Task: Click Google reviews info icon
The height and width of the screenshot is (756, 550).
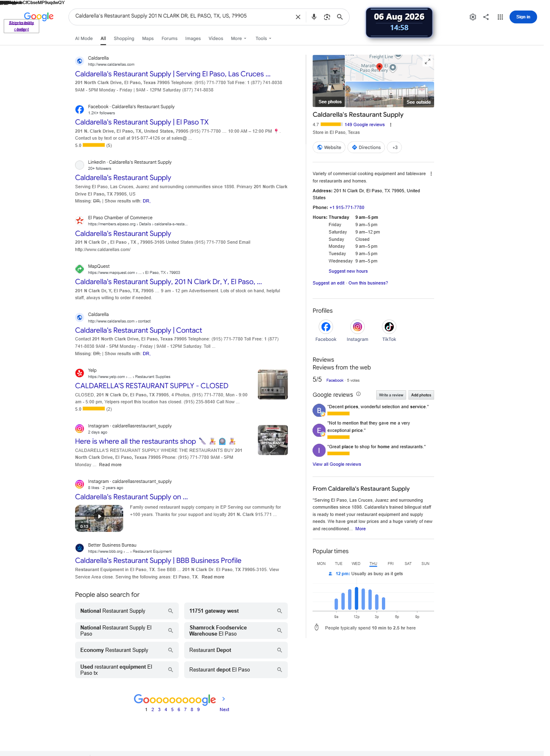Action: point(358,394)
